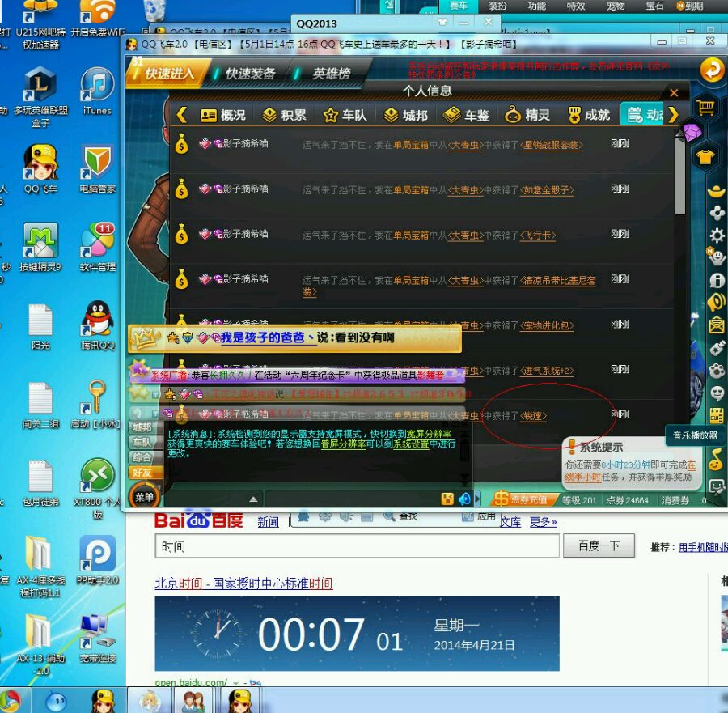Show more personal info tabs with the right arrow

(x=673, y=115)
